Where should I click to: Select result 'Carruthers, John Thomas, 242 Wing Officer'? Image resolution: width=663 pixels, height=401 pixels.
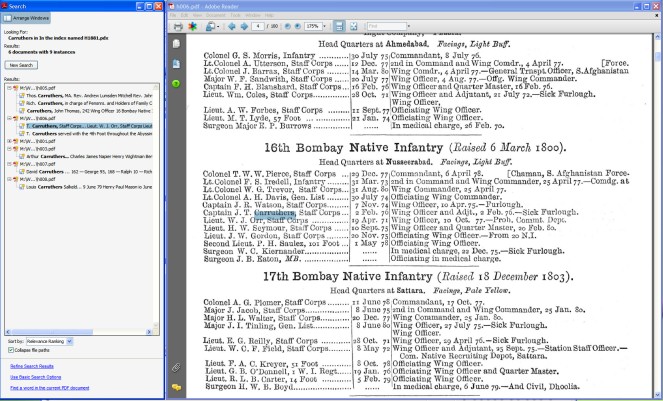coord(89,111)
